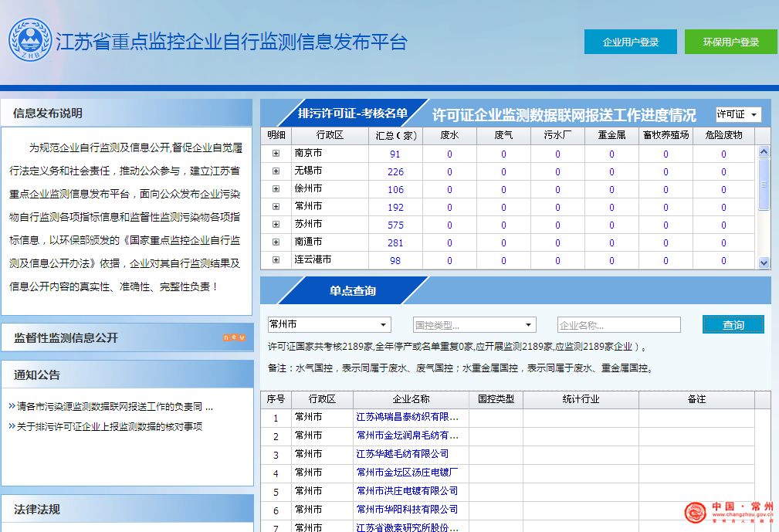Open the 常州市 city dropdown in 单点查询
The width and height of the screenshot is (779, 532).
pos(329,324)
